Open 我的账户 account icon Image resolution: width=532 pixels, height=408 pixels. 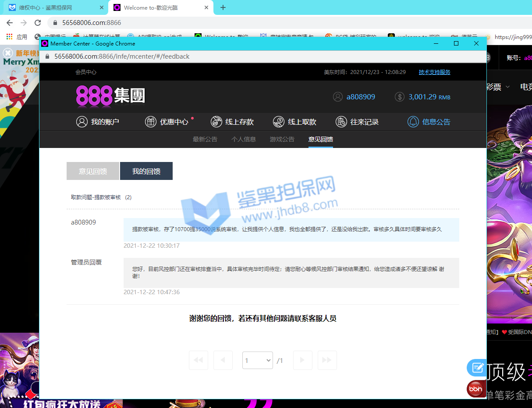pyautogui.click(x=82, y=122)
